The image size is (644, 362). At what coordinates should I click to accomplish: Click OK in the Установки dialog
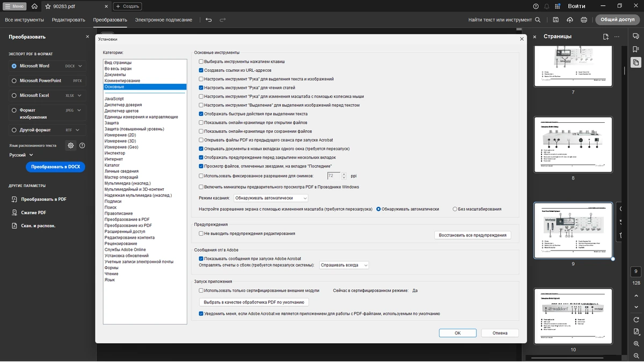coord(458,333)
